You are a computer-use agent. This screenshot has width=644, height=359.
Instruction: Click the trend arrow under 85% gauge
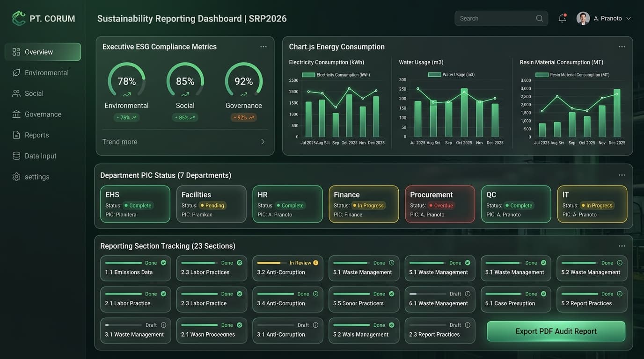click(x=185, y=94)
